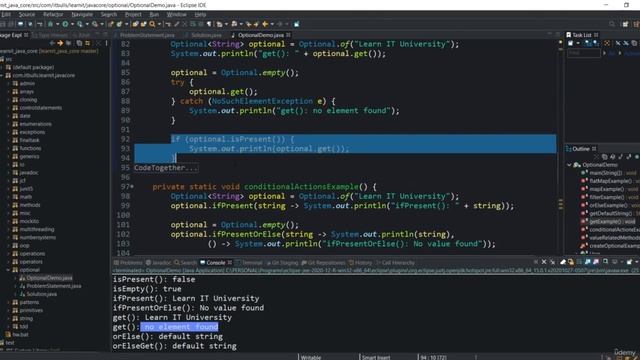Click the New Task icon in Task List
The width and height of the screenshot is (640, 360).
(571, 43)
